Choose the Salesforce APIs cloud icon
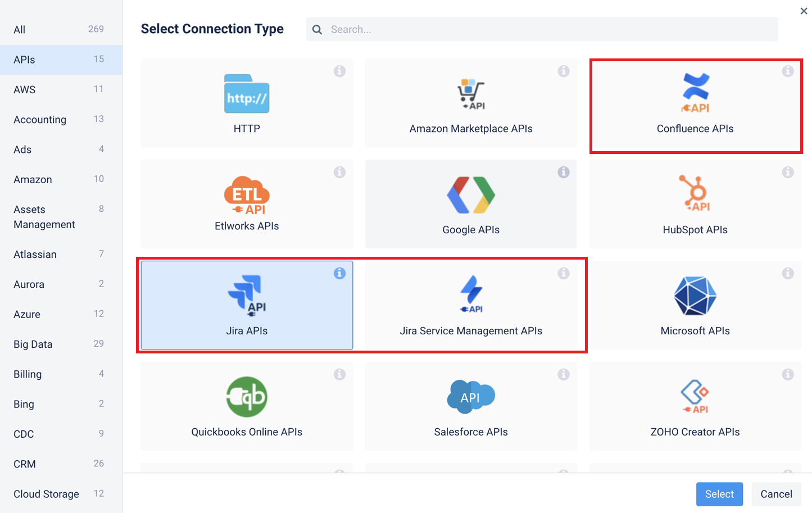The image size is (812, 513). coord(471,397)
